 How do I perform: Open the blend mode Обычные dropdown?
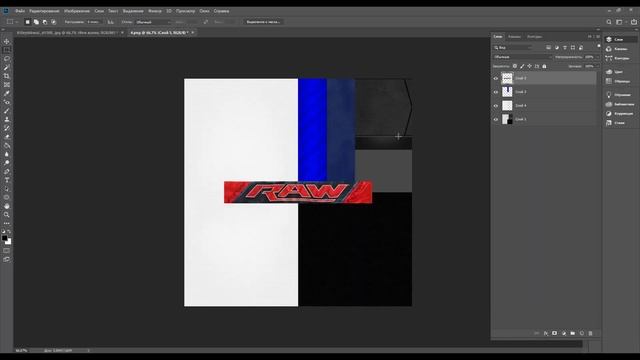(522, 57)
